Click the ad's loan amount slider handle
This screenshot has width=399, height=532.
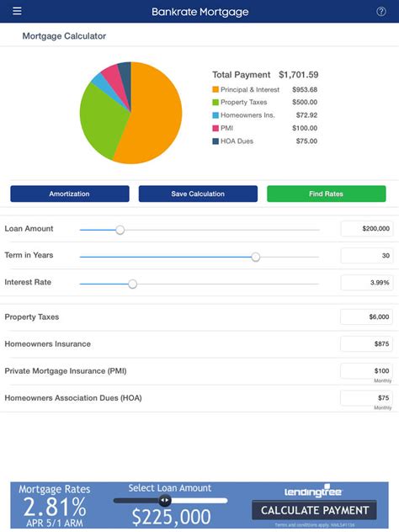tap(164, 500)
